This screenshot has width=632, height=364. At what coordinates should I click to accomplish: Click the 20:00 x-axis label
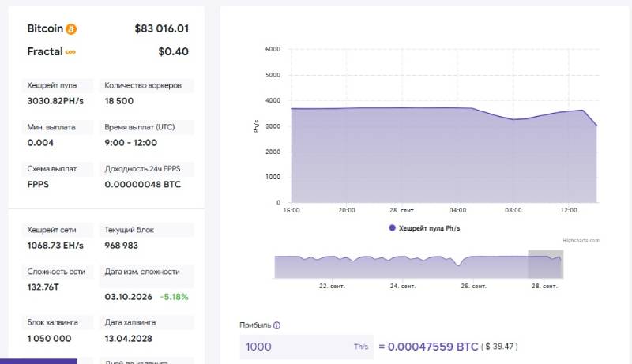[x=347, y=210]
